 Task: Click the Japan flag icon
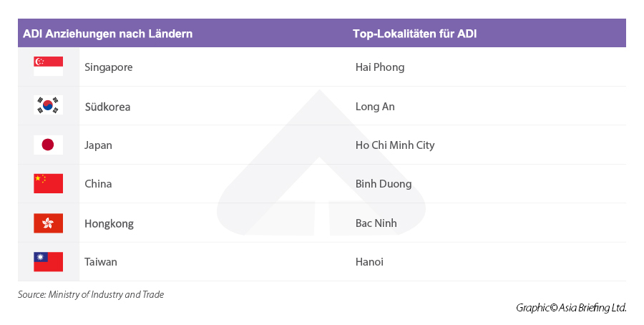tap(48, 145)
